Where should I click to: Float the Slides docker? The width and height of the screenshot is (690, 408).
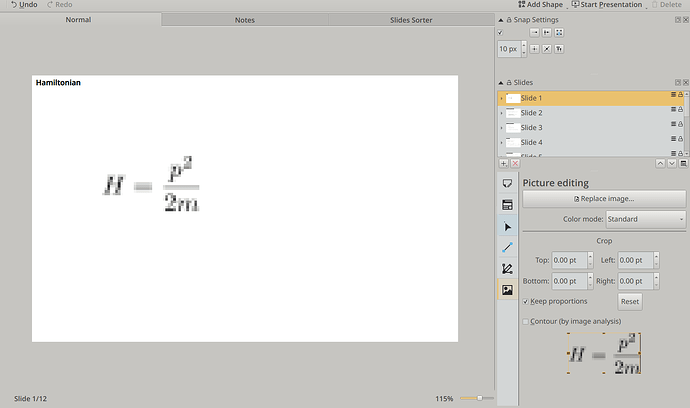pos(678,82)
